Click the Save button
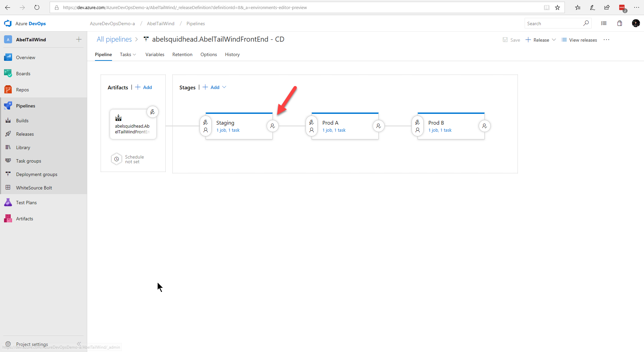This screenshot has width=644, height=352. point(512,40)
